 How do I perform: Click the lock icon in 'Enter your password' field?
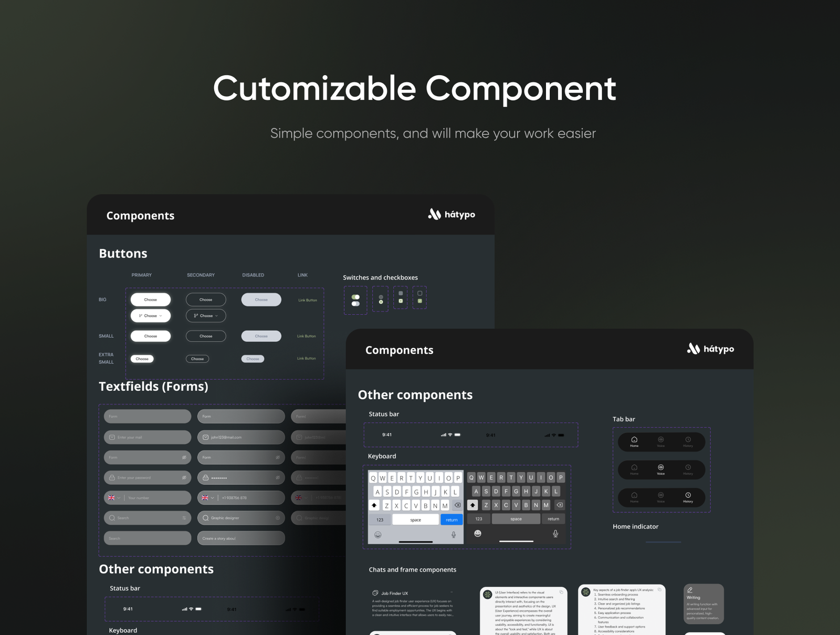click(x=112, y=478)
